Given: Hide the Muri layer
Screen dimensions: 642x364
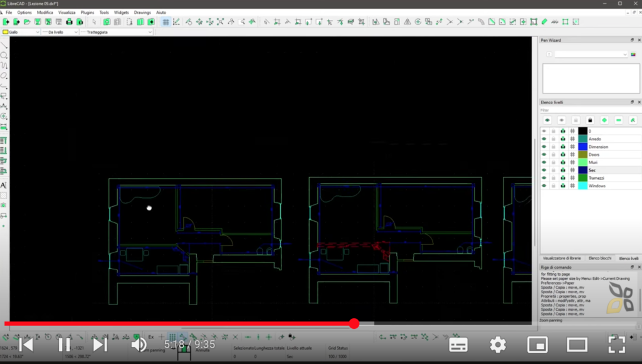Looking at the screenshot, I should click(544, 162).
